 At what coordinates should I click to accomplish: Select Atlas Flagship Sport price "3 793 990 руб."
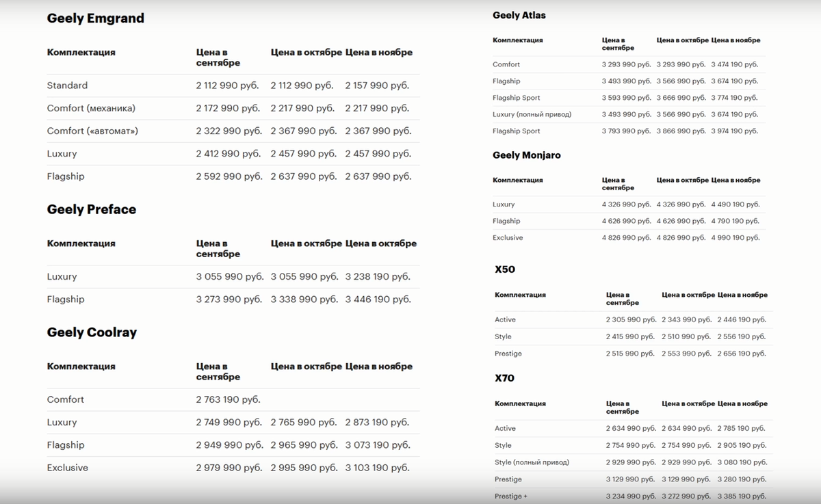point(626,131)
